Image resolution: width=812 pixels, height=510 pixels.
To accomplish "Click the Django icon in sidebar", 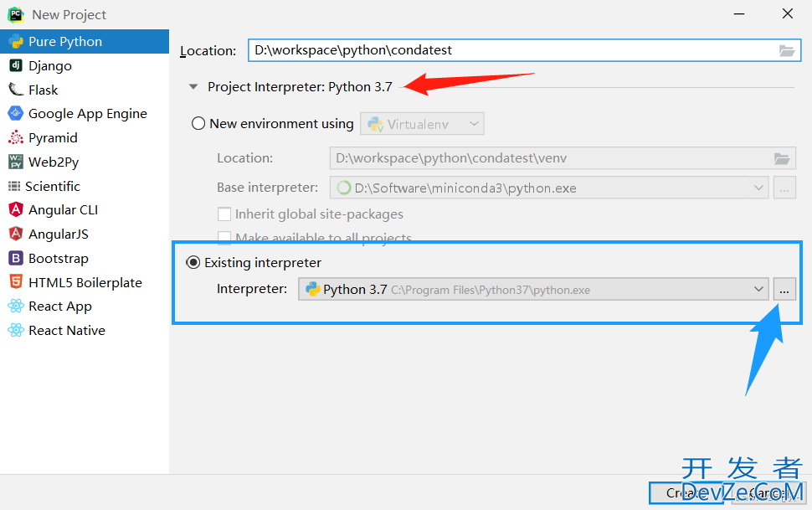I will pyautogui.click(x=16, y=65).
